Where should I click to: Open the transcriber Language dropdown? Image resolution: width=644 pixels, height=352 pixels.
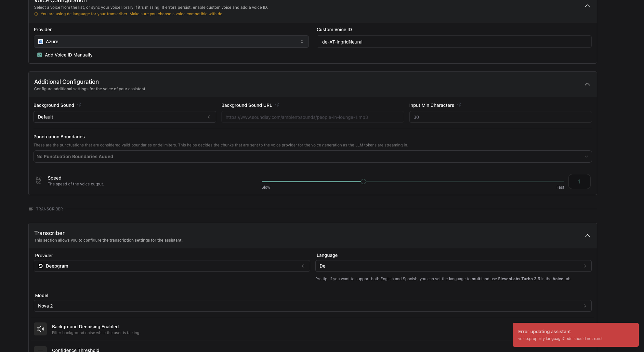coord(453,266)
